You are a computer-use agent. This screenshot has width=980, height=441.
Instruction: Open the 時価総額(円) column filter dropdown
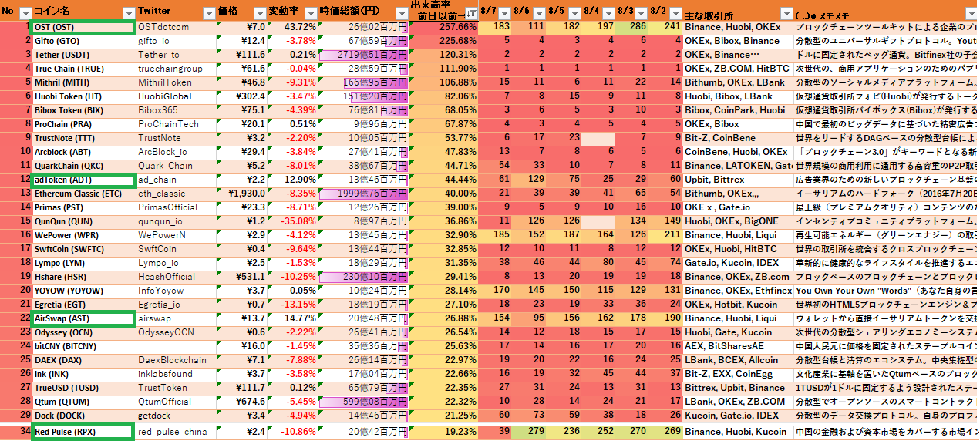(x=400, y=13)
